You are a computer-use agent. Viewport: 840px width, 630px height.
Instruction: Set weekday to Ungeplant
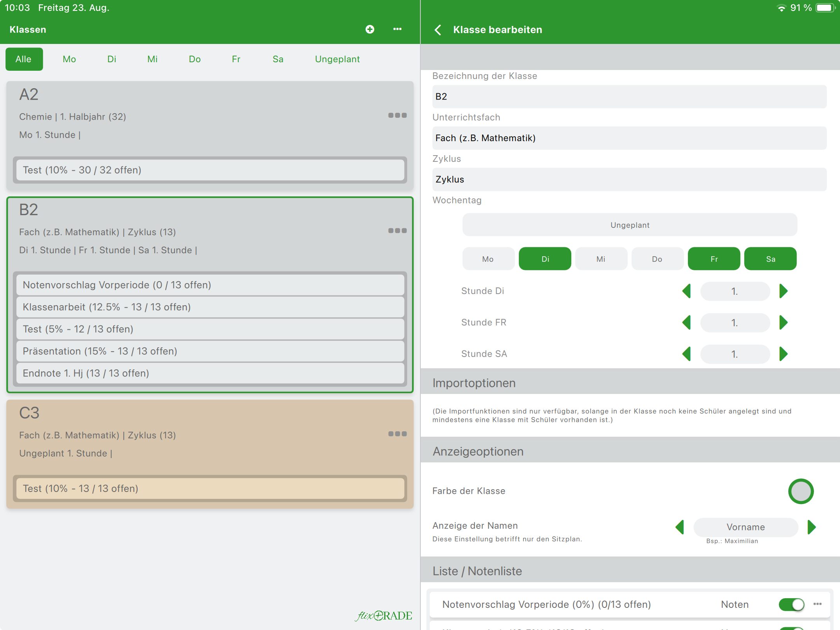tap(630, 225)
